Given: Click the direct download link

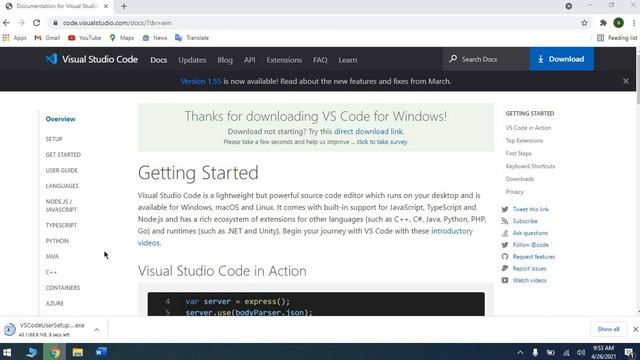Looking at the screenshot, I should click(368, 131).
